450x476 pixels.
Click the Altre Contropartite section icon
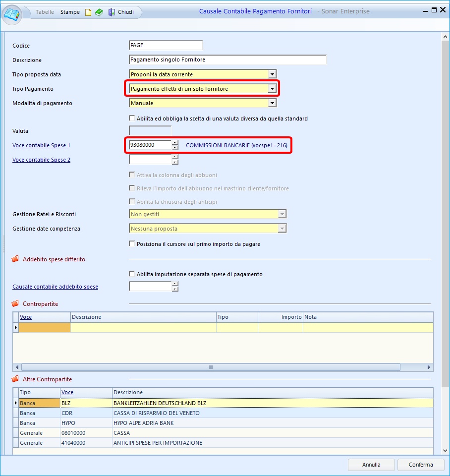[x=15, y=379]
